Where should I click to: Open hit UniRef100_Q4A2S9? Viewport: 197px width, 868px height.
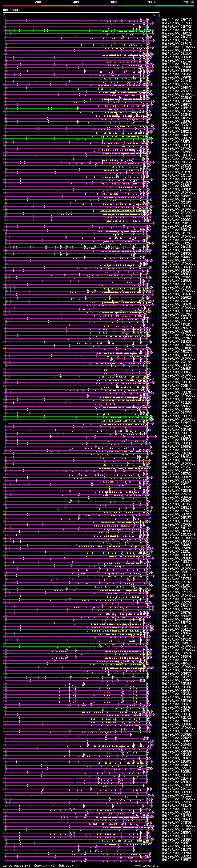177,33
